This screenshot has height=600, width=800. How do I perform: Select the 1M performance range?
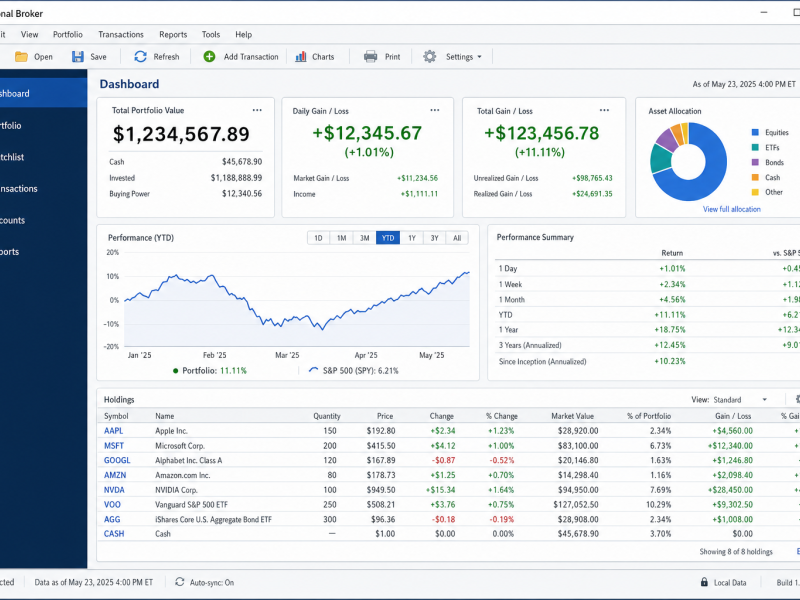tap(341, 238)
